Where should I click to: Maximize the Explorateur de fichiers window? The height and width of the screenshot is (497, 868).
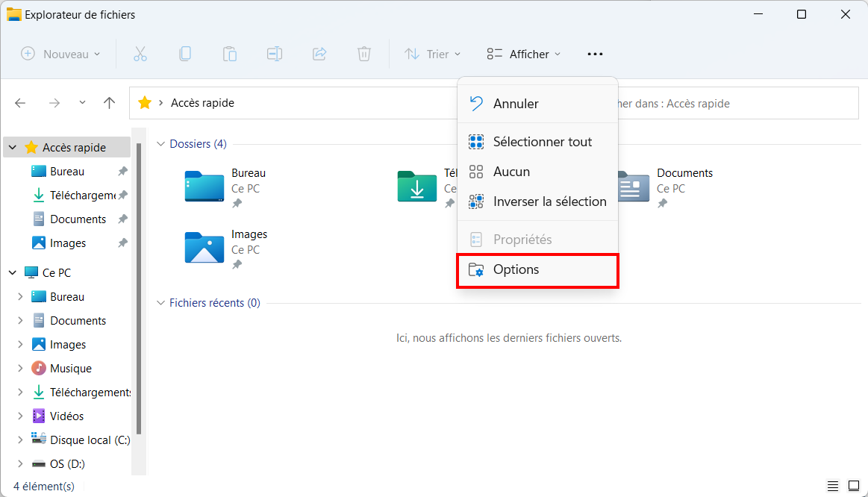click(x=801, y=14)
